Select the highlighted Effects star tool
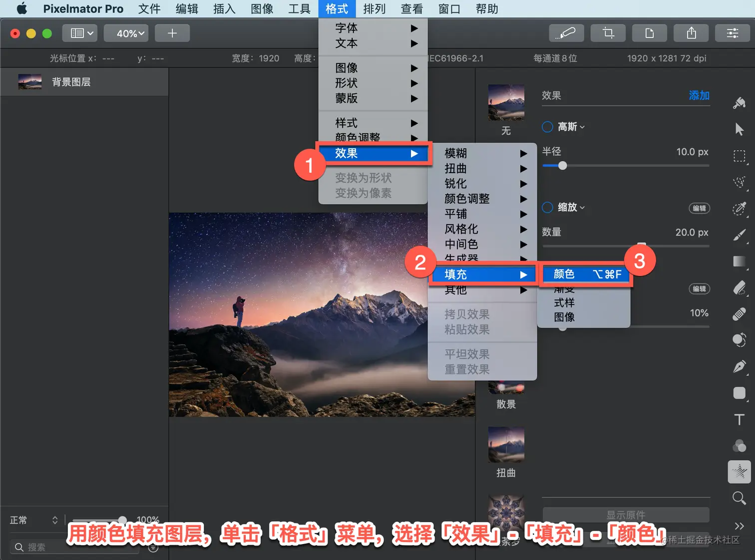This screenshot has width=755, height=560. [739, 472]
